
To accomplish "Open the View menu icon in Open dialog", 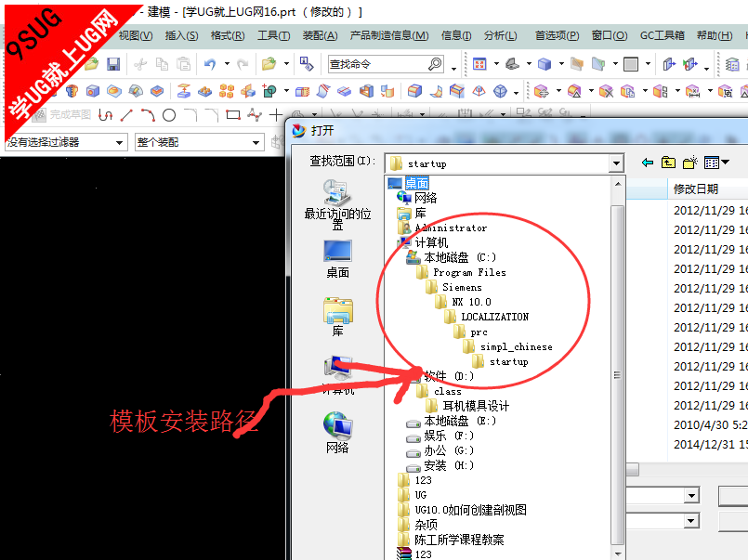I will [716, 163].
